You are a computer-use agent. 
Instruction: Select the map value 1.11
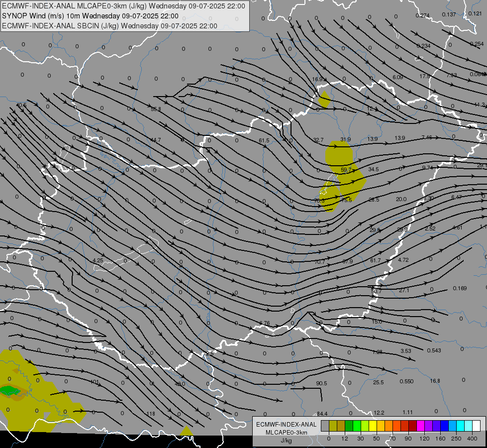pos(407,412)
